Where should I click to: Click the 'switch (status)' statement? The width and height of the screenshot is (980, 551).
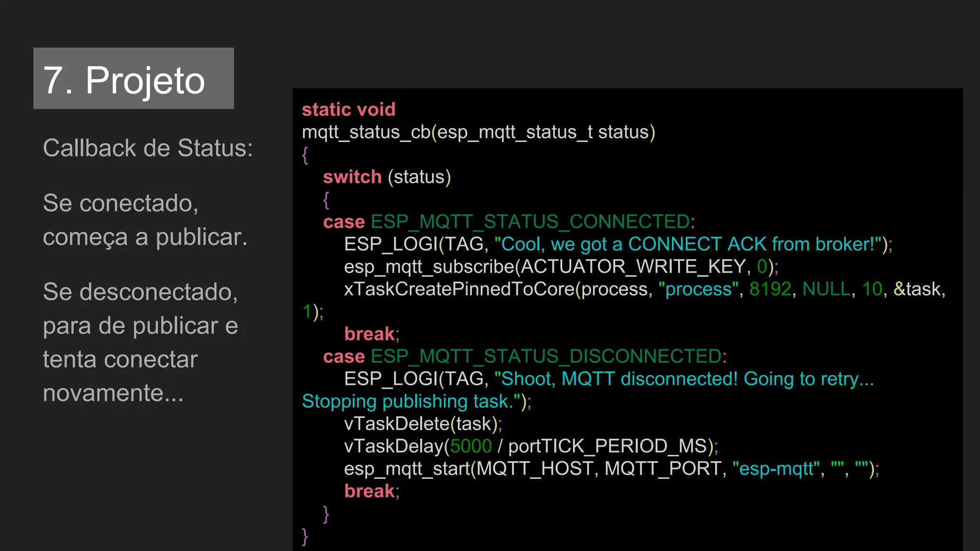pyautogui.click(x=387, y=177)
